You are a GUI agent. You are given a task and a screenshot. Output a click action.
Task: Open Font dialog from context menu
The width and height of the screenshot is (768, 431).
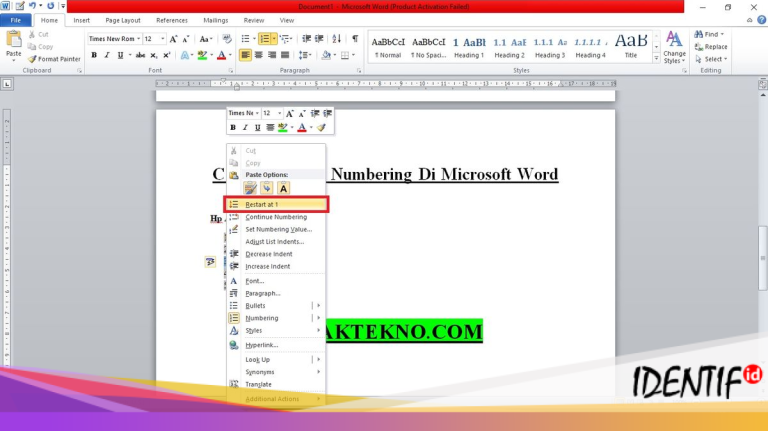(x=276, y=281)
